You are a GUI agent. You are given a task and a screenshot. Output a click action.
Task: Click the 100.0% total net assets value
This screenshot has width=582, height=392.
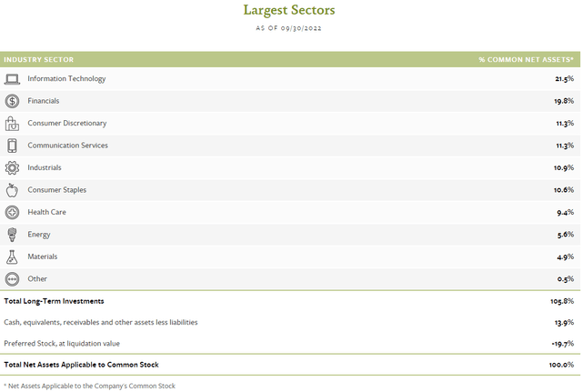coord(562,365)
